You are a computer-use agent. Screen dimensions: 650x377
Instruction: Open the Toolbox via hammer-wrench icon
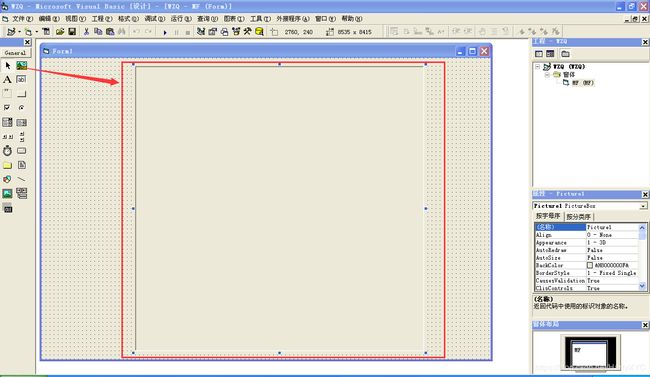tap(247, 32)
